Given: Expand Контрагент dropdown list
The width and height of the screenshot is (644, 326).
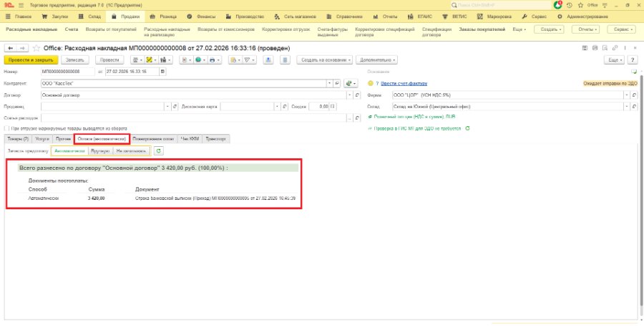Looking at the screenshot, I should coord(329,83).
